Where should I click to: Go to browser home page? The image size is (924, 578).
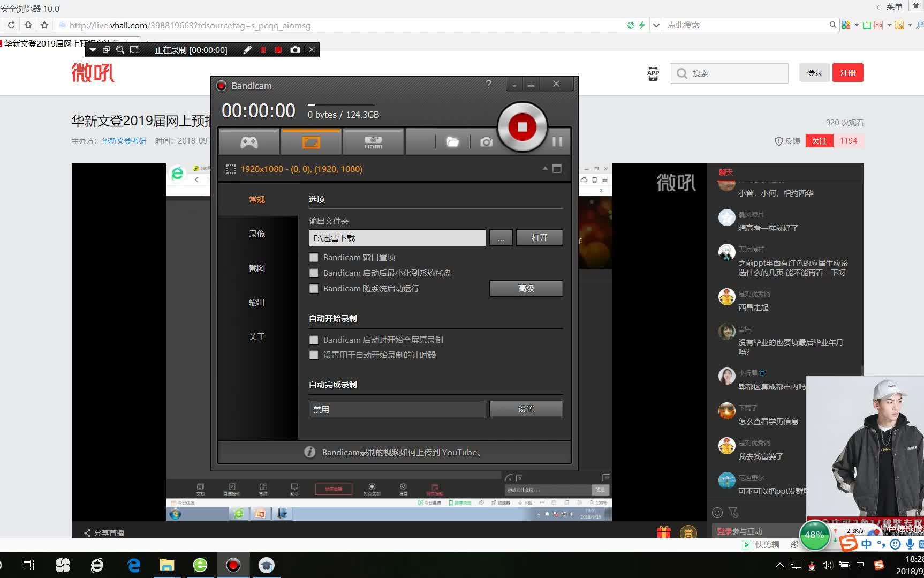28,25
